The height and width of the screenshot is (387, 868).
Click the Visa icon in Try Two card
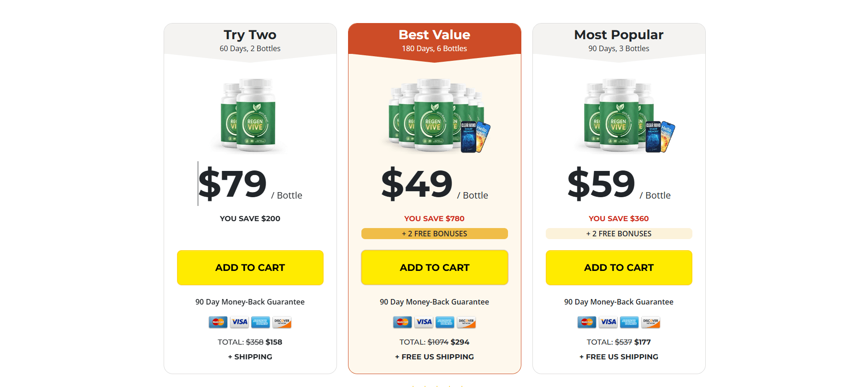coord(239,322)
